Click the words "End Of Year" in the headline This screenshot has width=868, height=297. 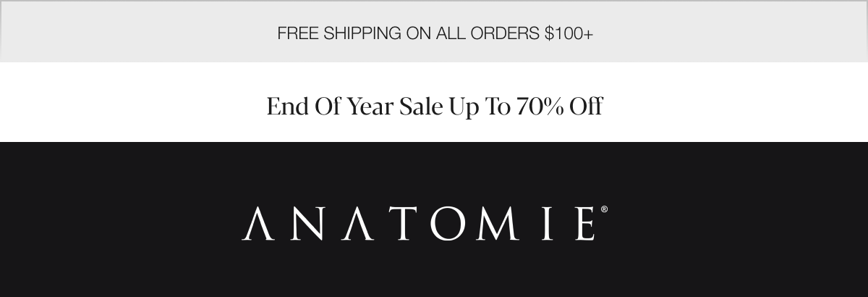coord(330,106)
